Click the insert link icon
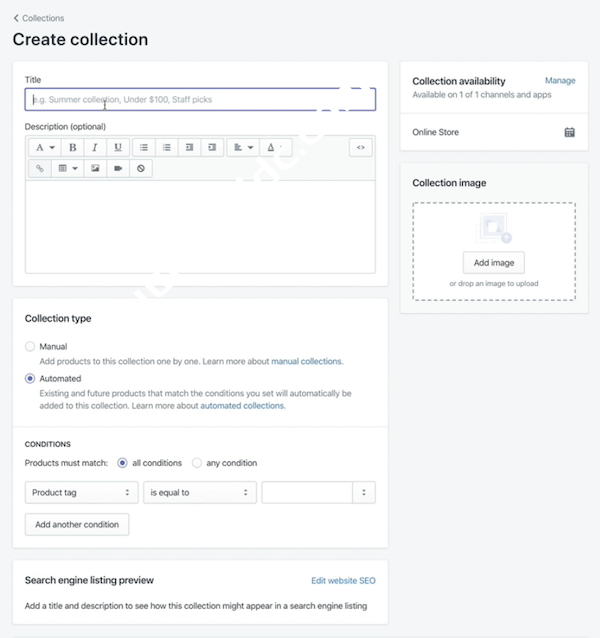 click(40, 169)
